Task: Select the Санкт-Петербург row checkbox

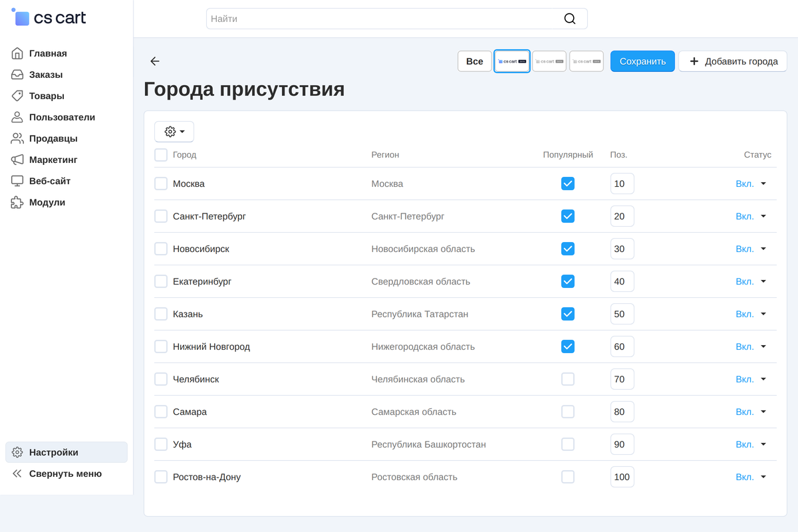Action: (161, 216)
